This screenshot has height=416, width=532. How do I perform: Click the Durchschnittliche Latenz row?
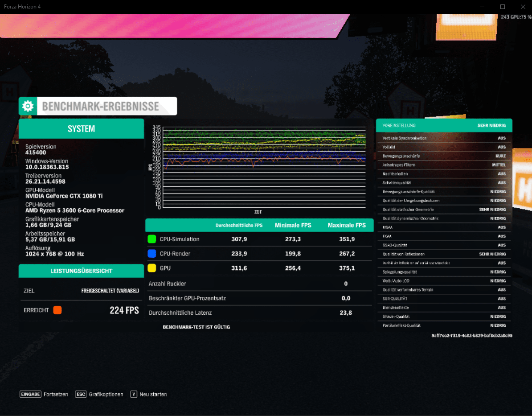tap(260, 313)
